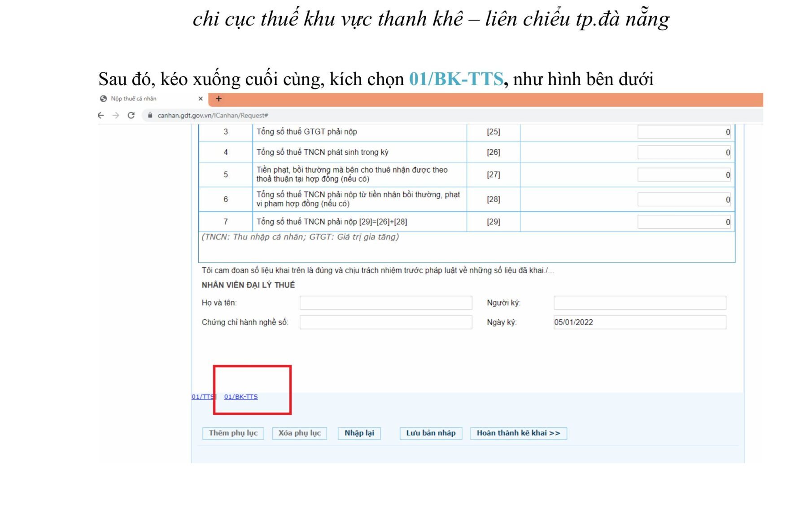Select the 01/BK-TTS appendix link
812x530 pixels.
tap(241, 397)
